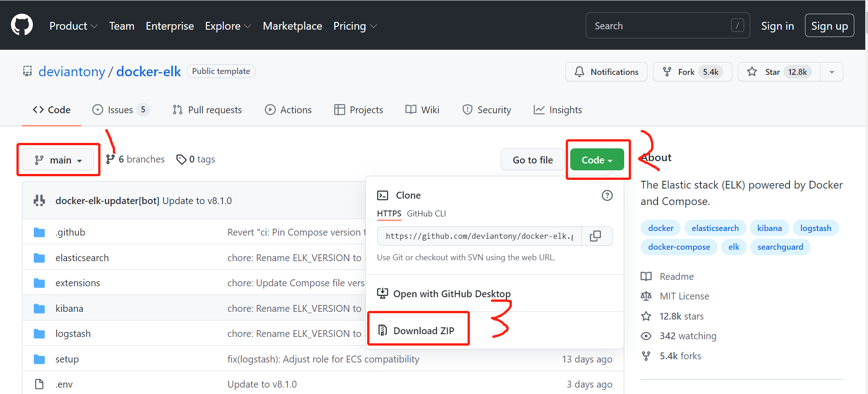Open the clone help question mark icon
This screenshot has height=394, width=868.
coord(607,195)
